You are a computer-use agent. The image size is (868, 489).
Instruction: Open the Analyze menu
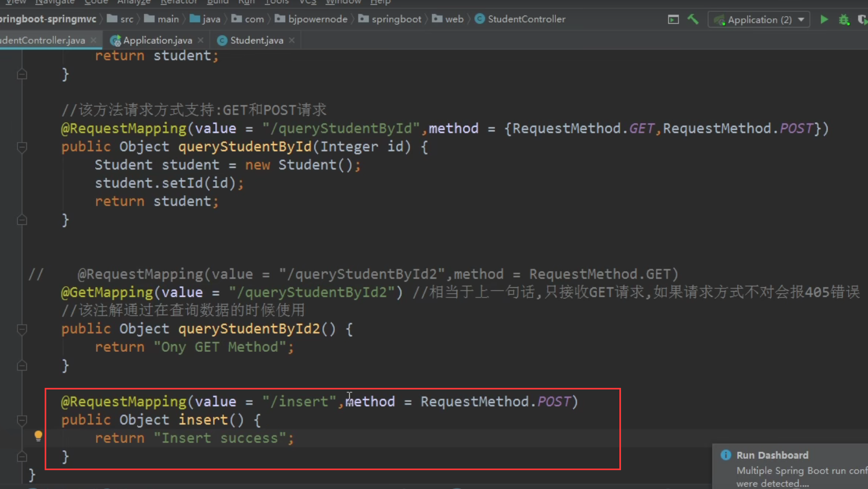point(134,2)
